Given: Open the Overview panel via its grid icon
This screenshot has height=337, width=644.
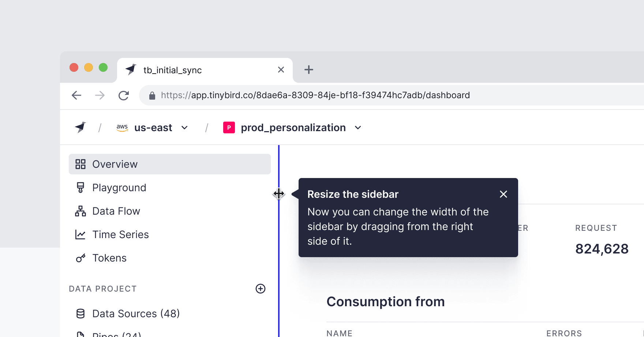Looking at the screenshot, I should pos(80,164).
